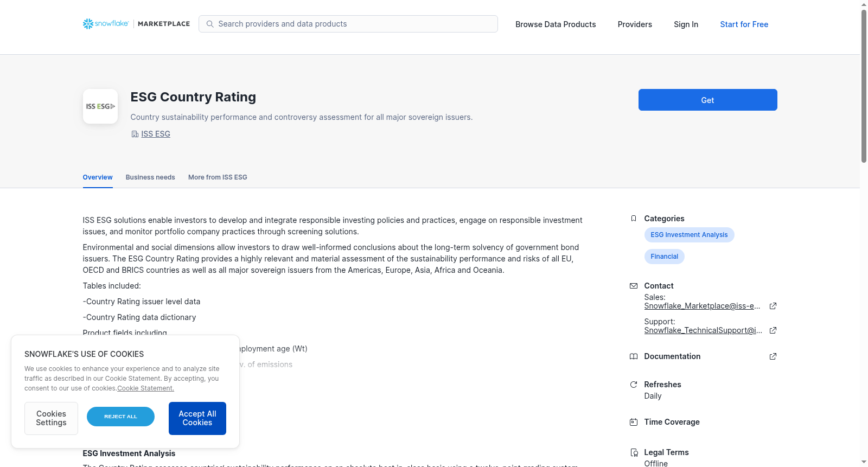Open the Documentation link
Image resolution: width=868 pixels, height=467 pixels.
coord(672,356)
